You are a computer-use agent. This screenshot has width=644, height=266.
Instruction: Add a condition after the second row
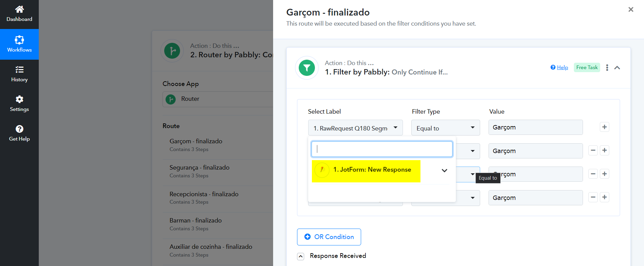605,150
